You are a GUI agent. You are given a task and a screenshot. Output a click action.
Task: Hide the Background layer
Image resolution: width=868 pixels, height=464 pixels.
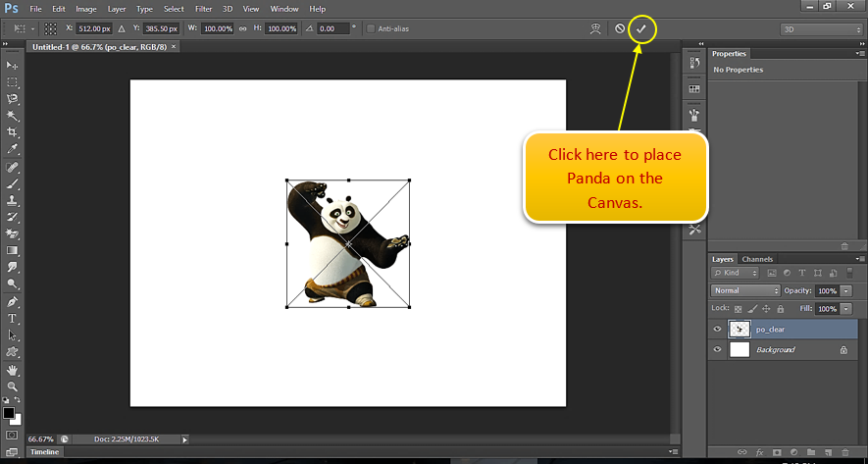click(x=717, y=349)
